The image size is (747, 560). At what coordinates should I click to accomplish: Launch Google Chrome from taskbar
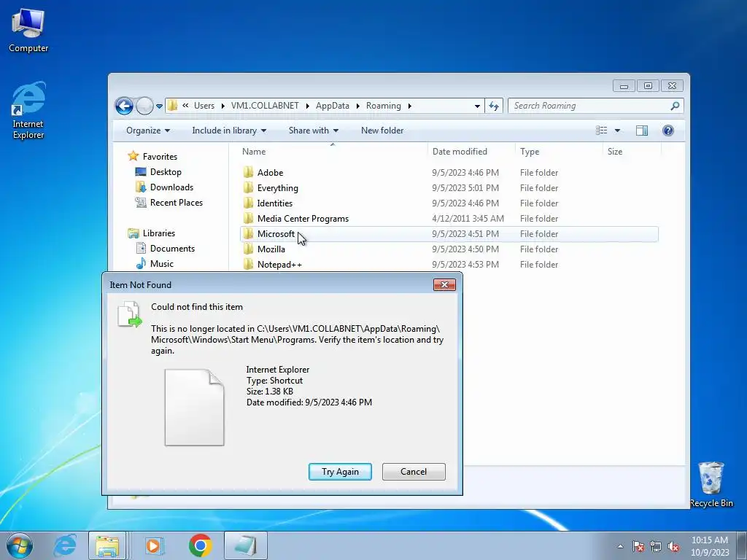coord(200,545)
